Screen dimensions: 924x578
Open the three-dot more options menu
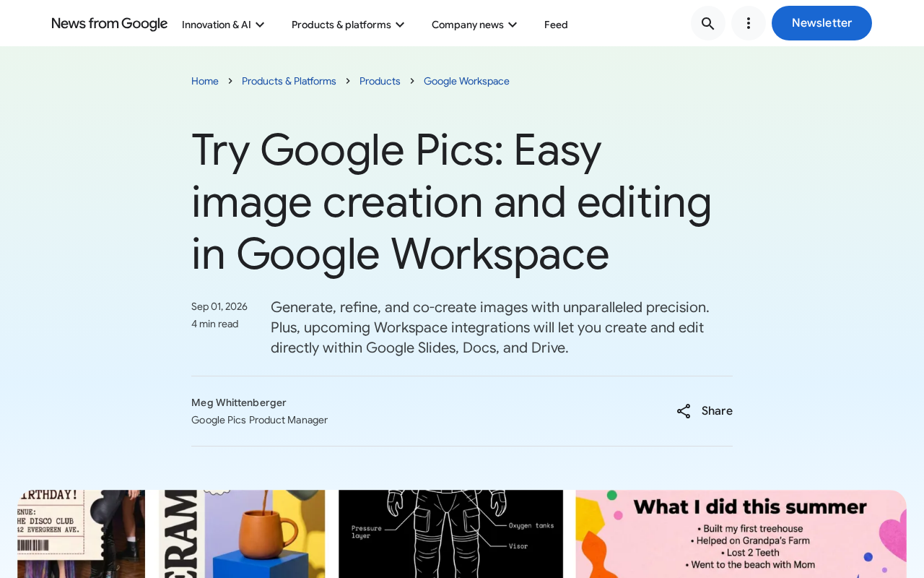(x=749, y=23)
